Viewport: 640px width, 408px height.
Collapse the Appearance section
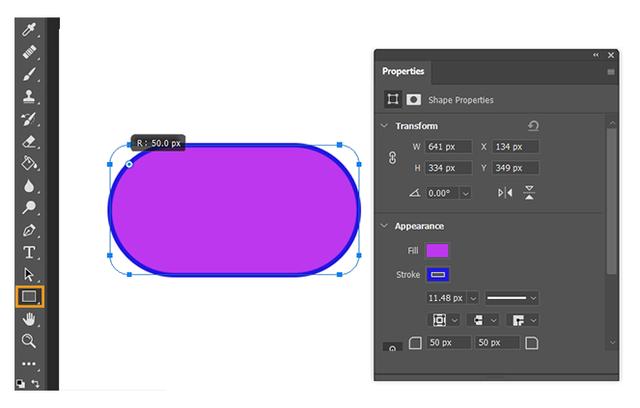pyautogui.click(x=384, y=226)
